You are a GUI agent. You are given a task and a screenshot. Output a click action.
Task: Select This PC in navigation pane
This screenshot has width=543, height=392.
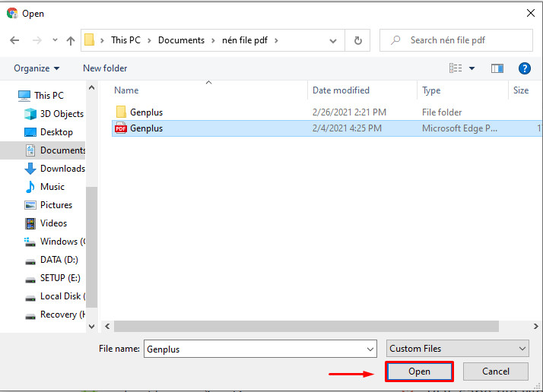click(49, 96)
